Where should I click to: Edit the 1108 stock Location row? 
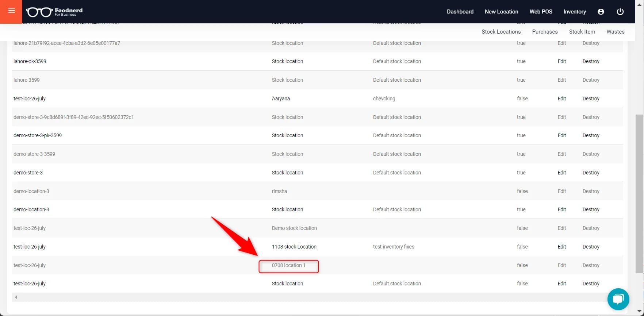click(561, 247)
